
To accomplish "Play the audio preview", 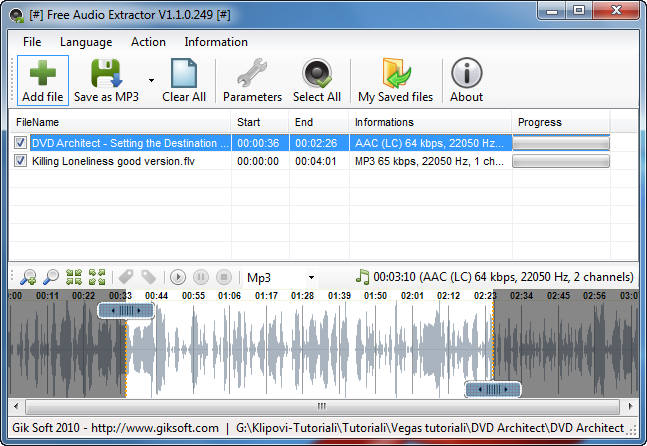I will coord(178,277).
